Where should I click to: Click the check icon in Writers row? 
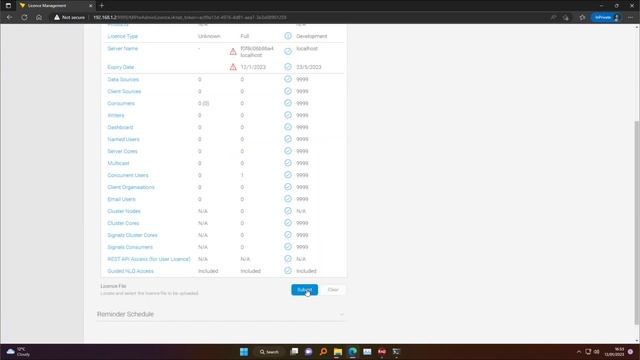point(288,115)
